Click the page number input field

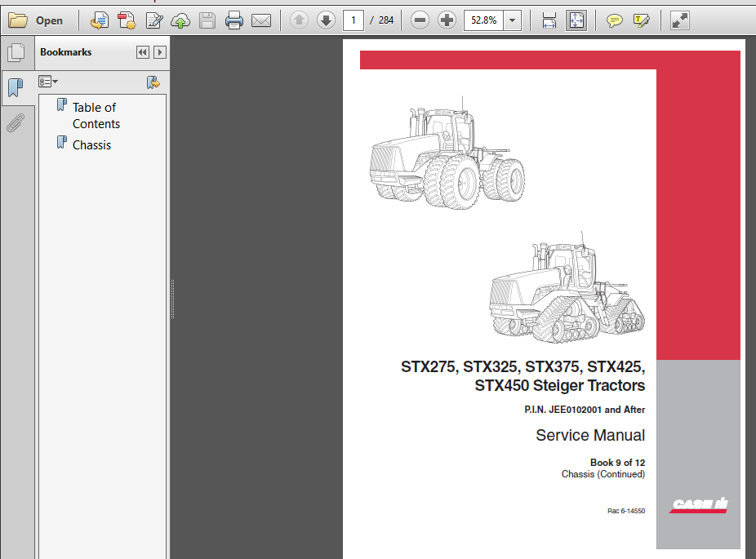353,20
